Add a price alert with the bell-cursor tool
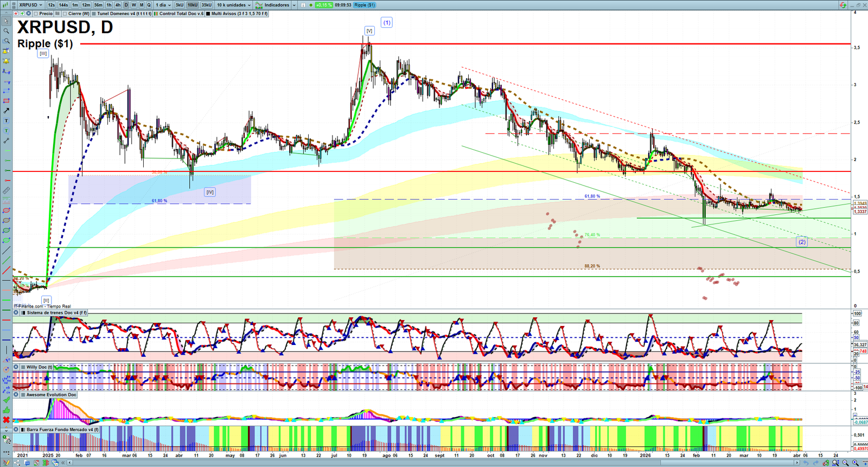 point(6,51)
